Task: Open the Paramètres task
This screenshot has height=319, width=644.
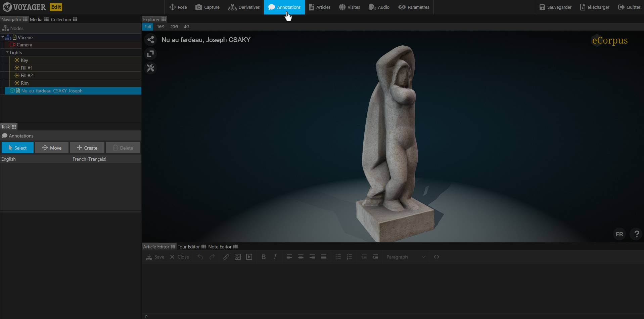Action: (x=414, y=7)
